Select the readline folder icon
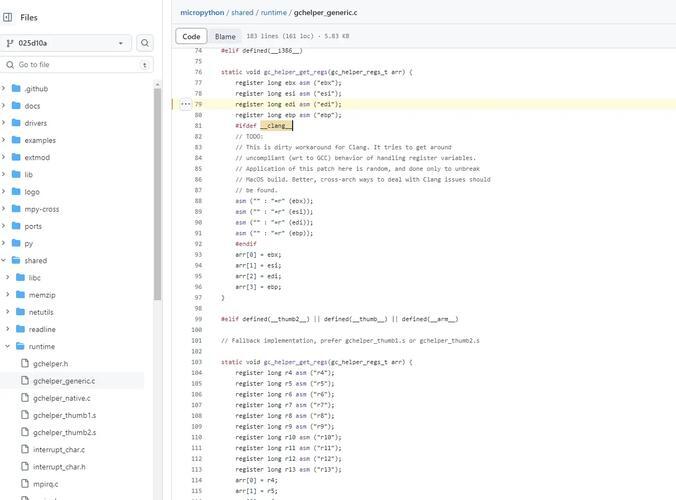 click(20, 329)
